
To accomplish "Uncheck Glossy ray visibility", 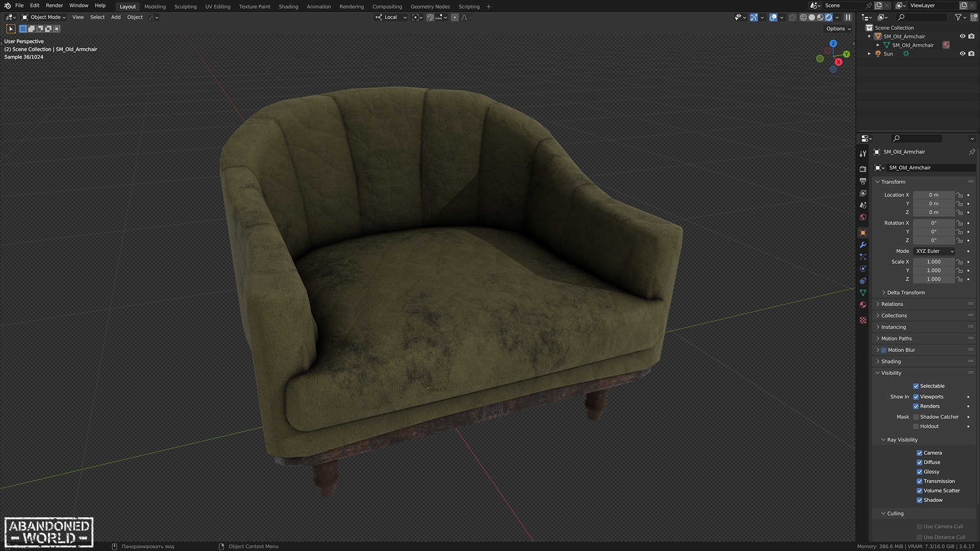I will [x=919, y=472].
